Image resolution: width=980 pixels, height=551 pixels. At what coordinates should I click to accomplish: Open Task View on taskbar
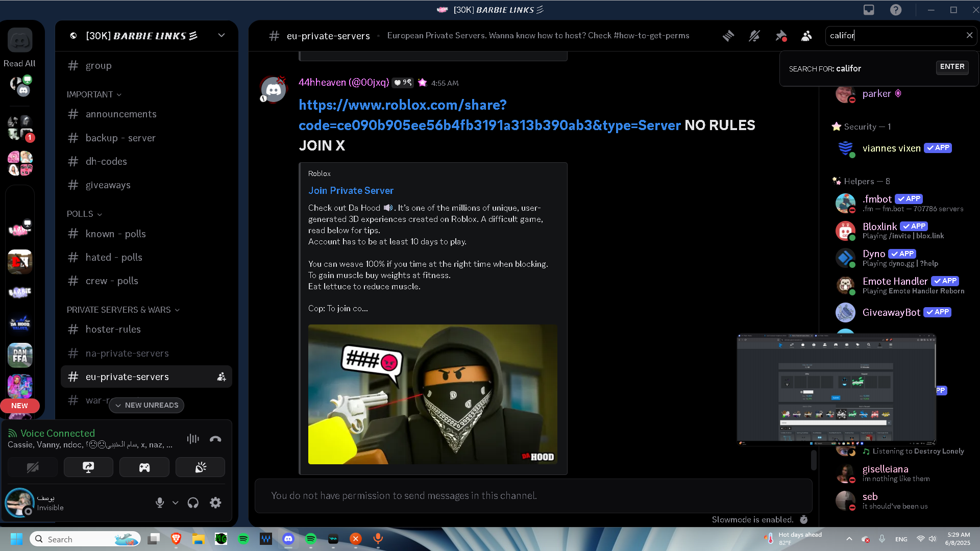154,539
